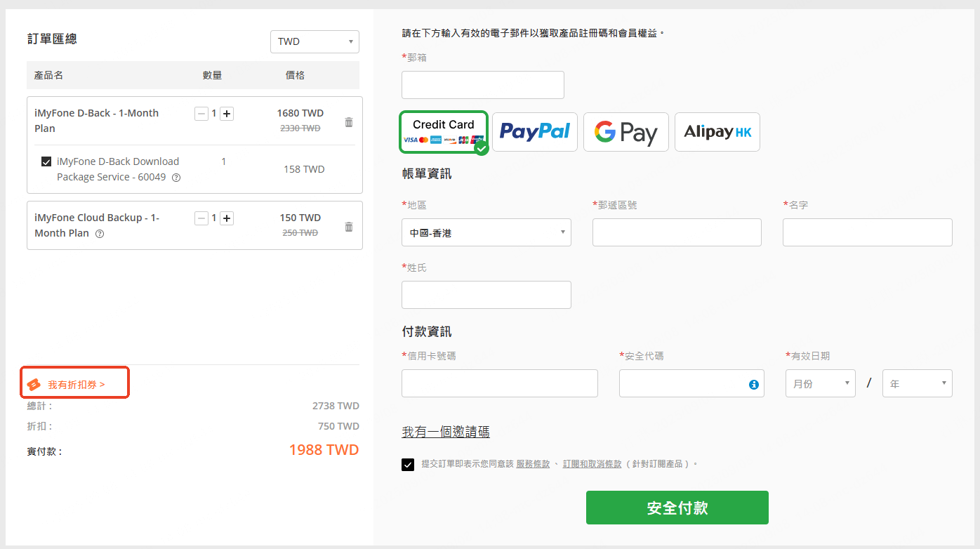Click the 訂單匯總 heading
Screen dimensions: 980x549
(52, 39)
